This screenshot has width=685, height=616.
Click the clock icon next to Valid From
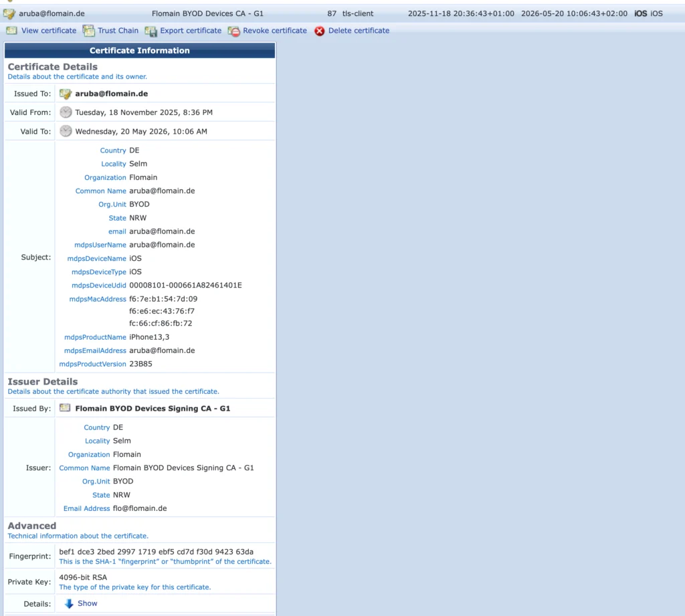66,112
